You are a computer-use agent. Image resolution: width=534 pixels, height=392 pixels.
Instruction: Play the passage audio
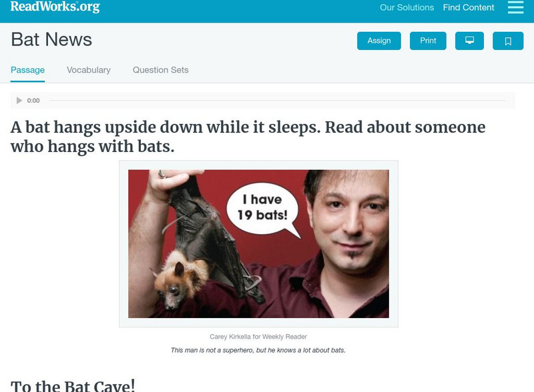click(x=19, y=101)
